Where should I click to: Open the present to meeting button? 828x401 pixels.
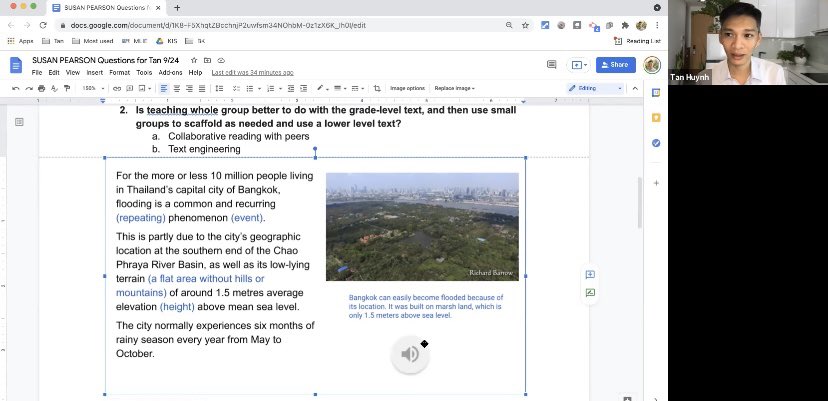tap(579, 64)
